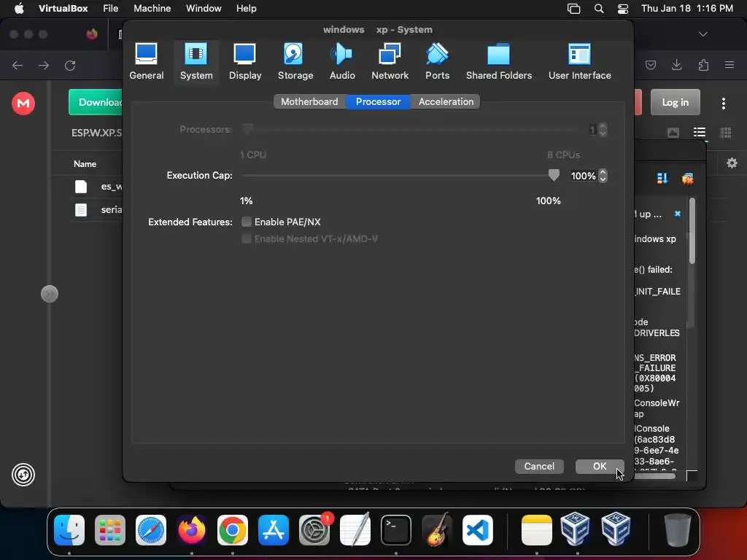The height and width of the screenshot is (560, 747).
Task: Toggle Enable Nested VT-x/AMD-V checkbox
Action: click(247, 238)
